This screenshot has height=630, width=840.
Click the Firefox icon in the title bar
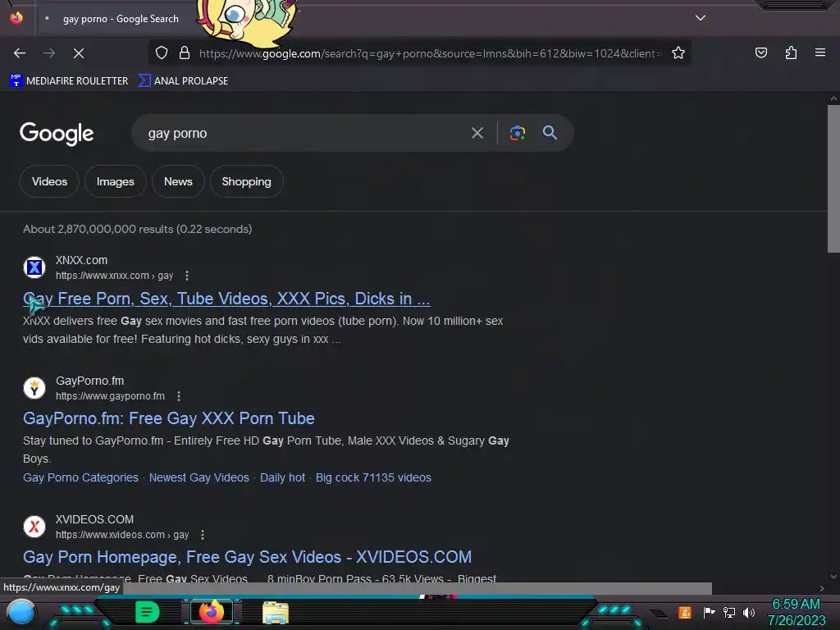[x=16, y=18]
